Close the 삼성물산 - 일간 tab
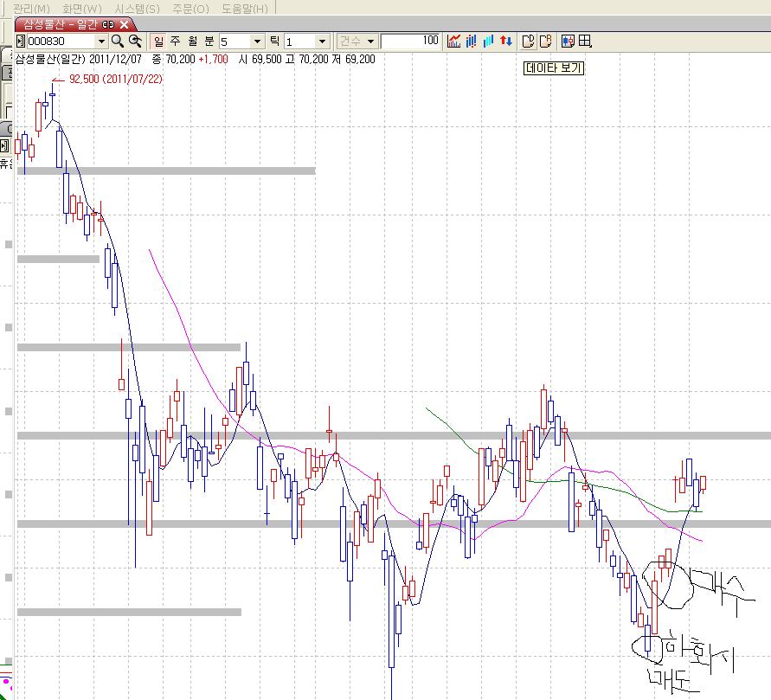 125,24
